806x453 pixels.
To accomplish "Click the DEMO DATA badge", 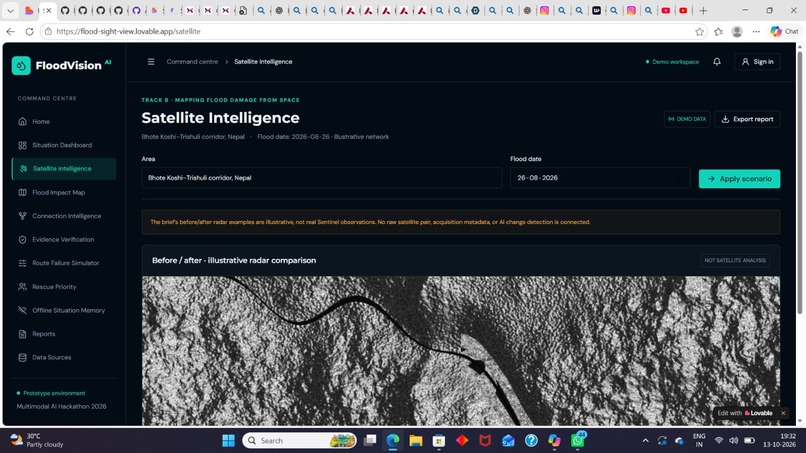I will click(687, 119).
